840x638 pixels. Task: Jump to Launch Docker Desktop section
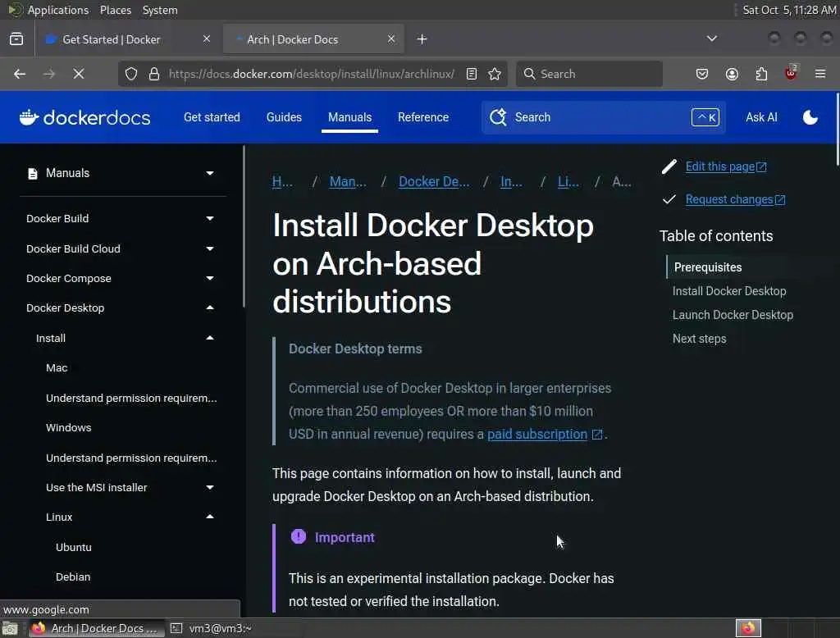pos(733,315)
